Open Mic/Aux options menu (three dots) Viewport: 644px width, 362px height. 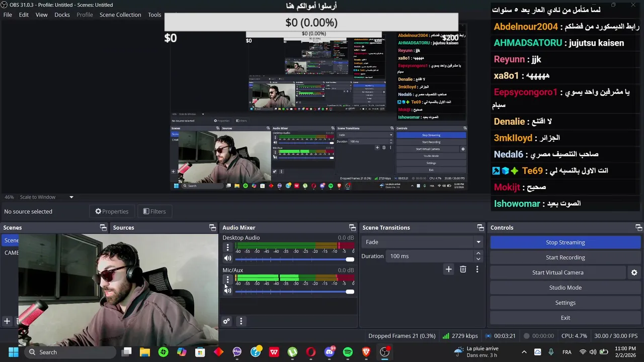[227, 280]
